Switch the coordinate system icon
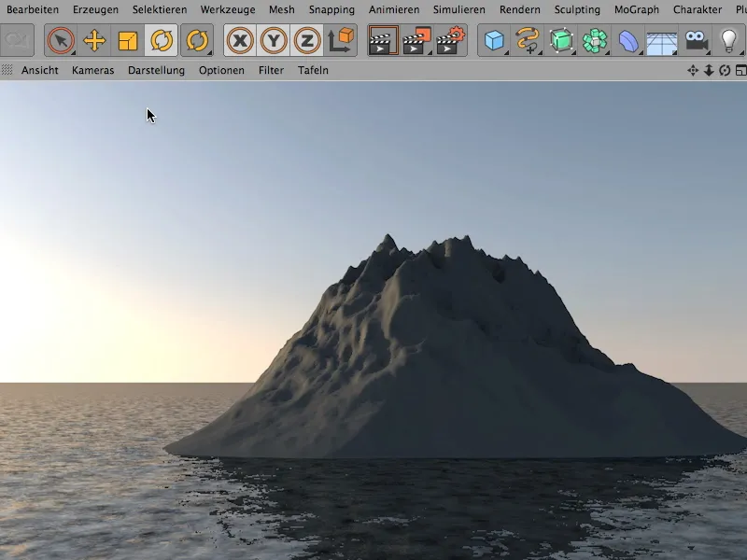 pyautogui.click(x=341, y=40)
